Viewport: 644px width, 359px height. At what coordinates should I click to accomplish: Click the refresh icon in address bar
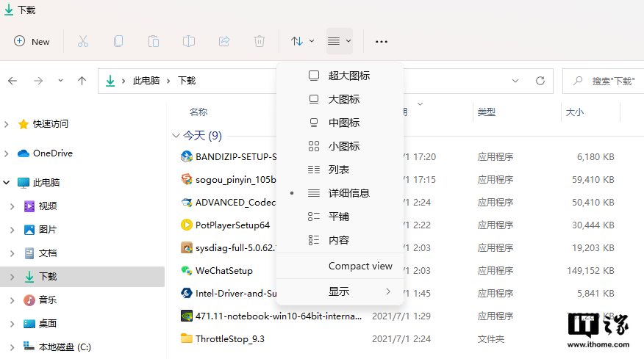(x=540, y=81)
